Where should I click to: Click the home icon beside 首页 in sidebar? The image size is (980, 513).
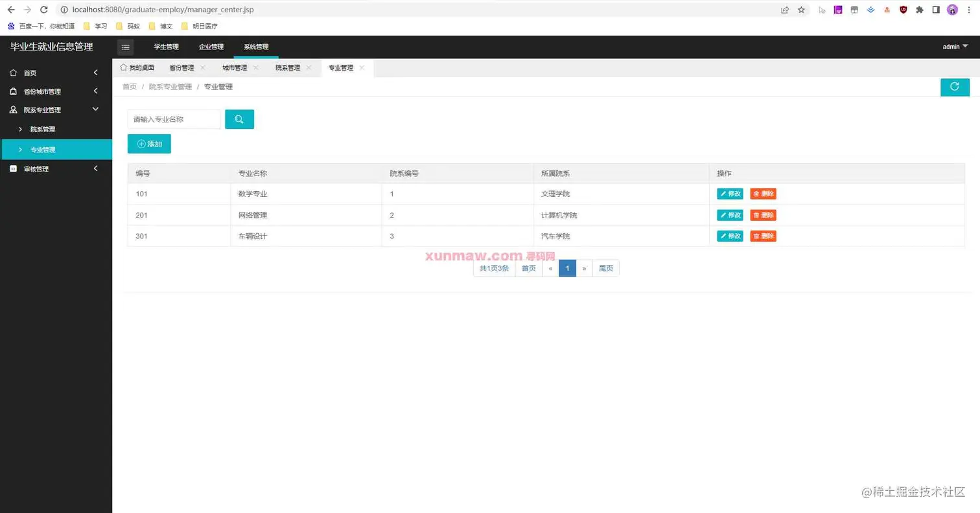(x=14, y=73)
